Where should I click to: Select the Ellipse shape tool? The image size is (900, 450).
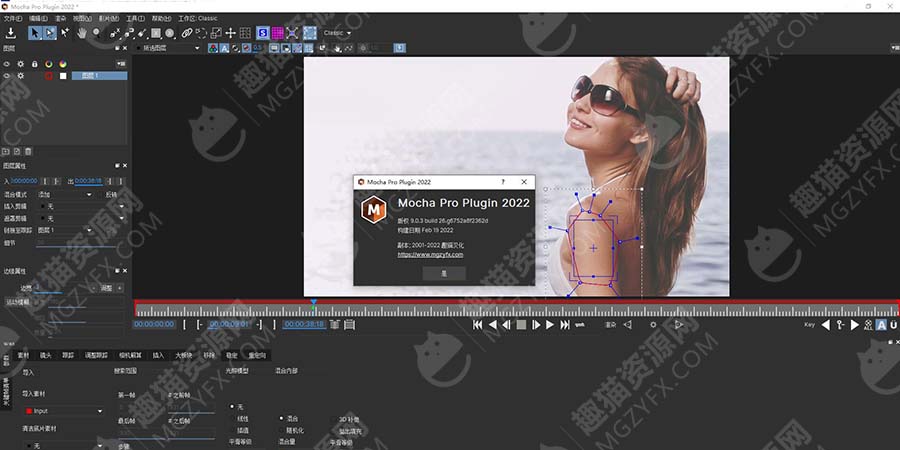[x=170, y=33]
